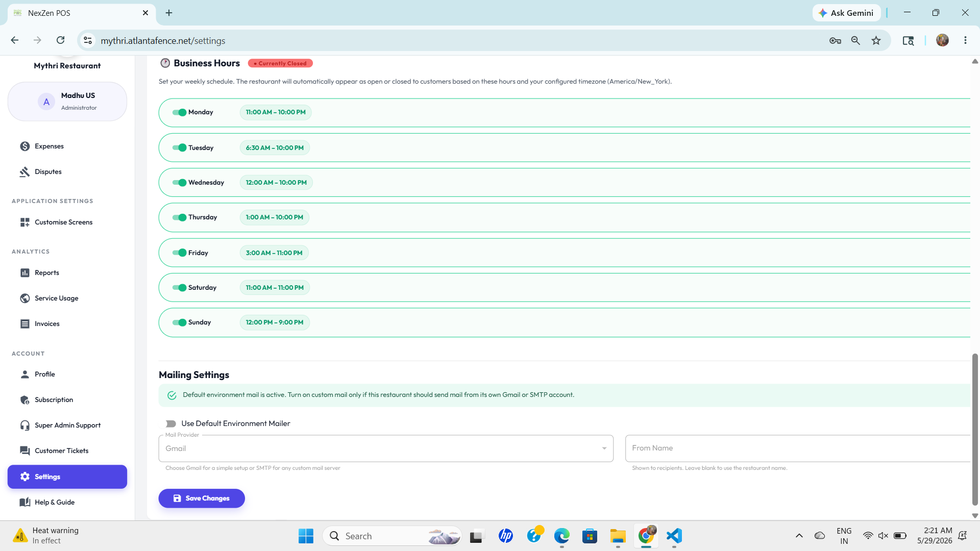Image resolution: width=980 pixels, height=551 pixels.
Task: Open the browser zoom magnifier icon
Action: coord(855,40)
